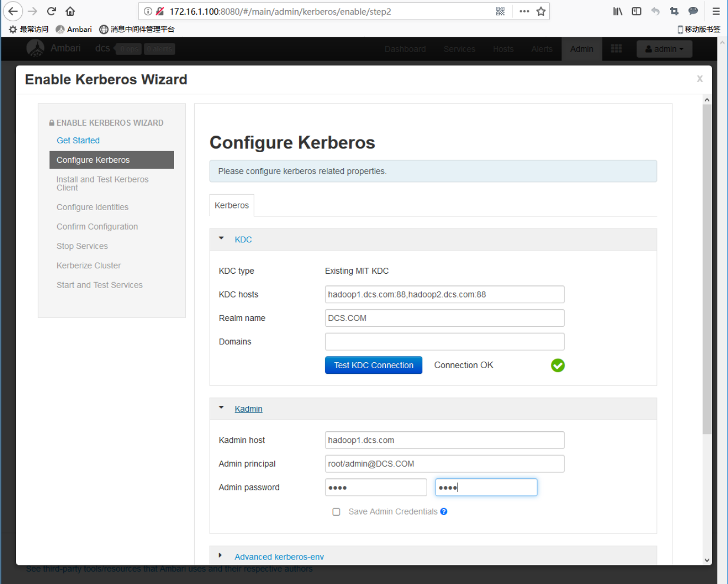Open Services in Ambari navigation

459,49
